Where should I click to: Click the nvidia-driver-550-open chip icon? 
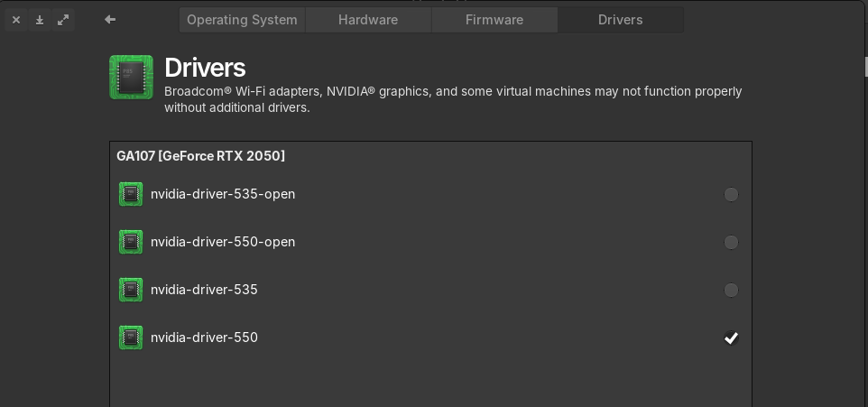click(x=131, y=242)
